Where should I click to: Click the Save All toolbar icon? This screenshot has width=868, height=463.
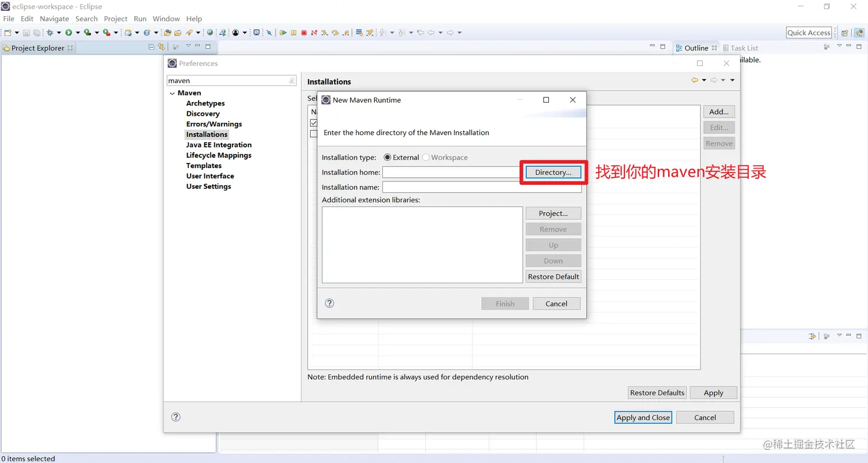click(37, 33)
